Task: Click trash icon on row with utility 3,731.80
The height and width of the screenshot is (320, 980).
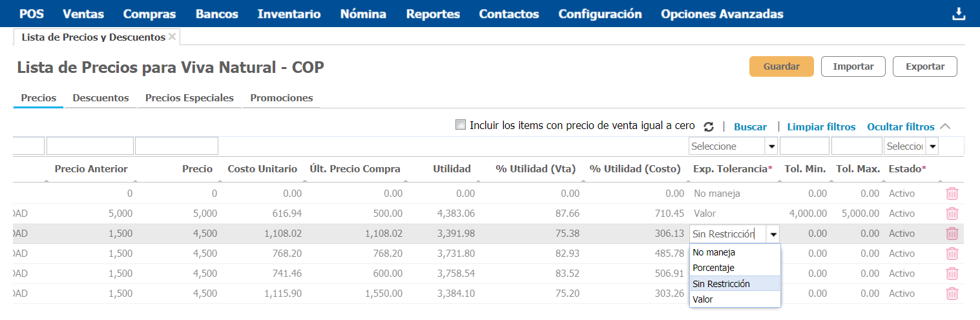Action: (x=952, y=254)
